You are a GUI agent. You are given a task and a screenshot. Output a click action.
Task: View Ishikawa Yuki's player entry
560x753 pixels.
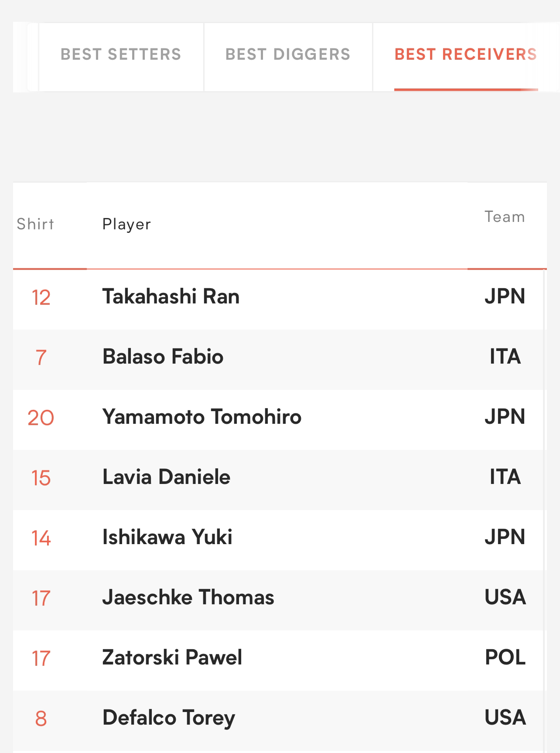[x=167, y=537]
